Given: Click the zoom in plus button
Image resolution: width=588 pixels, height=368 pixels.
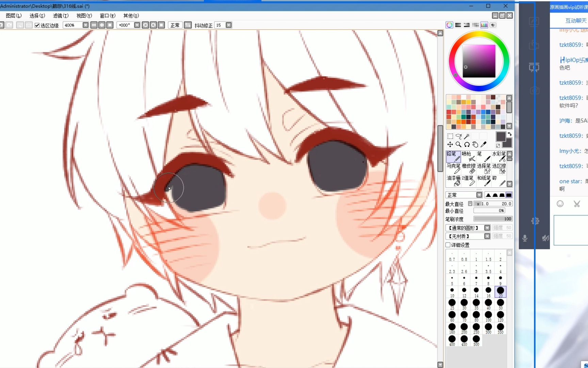Looking at the screenshot, I should point(102,25).
